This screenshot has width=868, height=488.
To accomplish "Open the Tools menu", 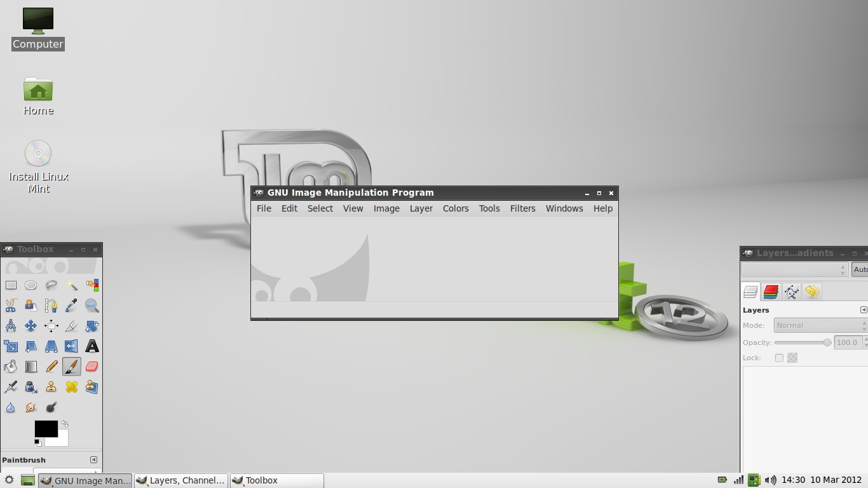I will [489, 208].
